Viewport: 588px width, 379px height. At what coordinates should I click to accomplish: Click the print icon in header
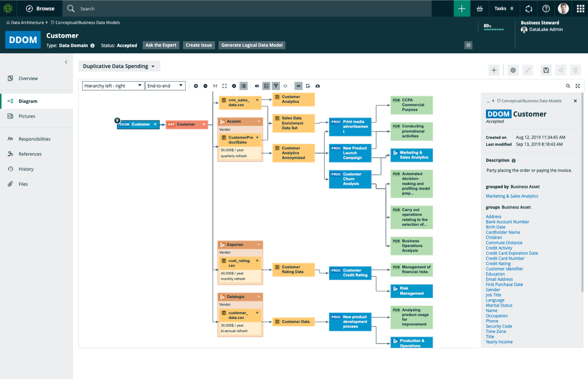(468, 45)
